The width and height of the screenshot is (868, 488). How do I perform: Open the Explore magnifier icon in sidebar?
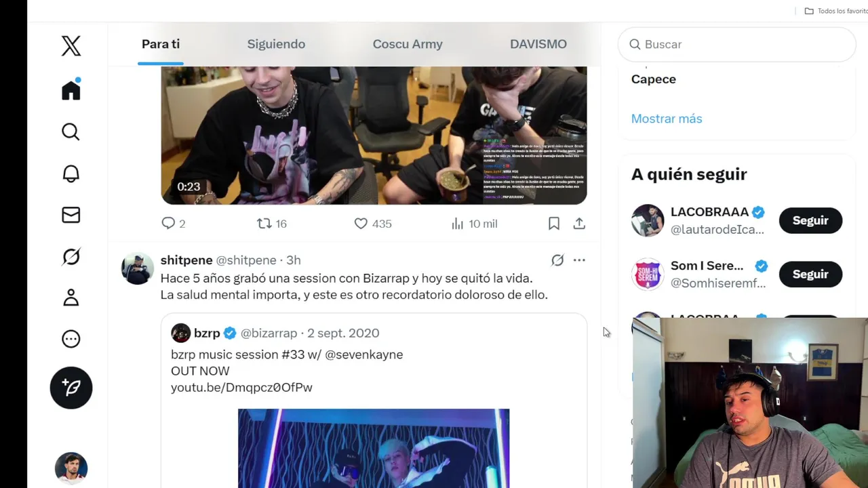pos(71,131)
